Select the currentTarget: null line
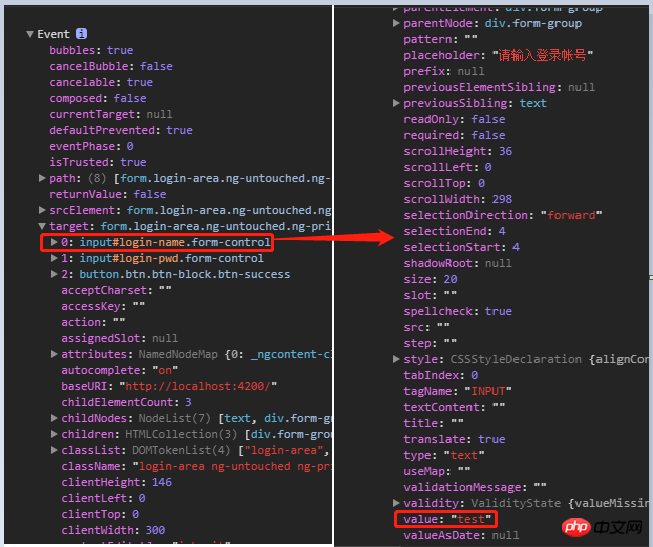 [x=111, y=114]
